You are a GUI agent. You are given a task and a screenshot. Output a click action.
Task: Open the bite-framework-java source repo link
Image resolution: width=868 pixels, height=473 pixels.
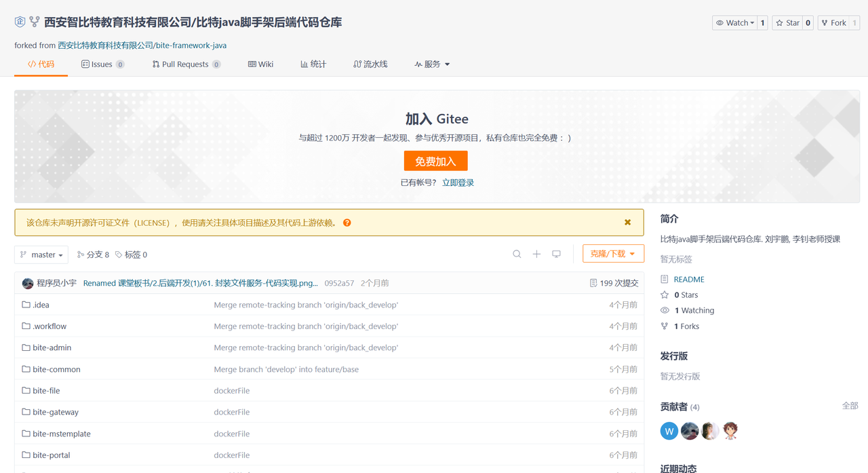point(191,45)
